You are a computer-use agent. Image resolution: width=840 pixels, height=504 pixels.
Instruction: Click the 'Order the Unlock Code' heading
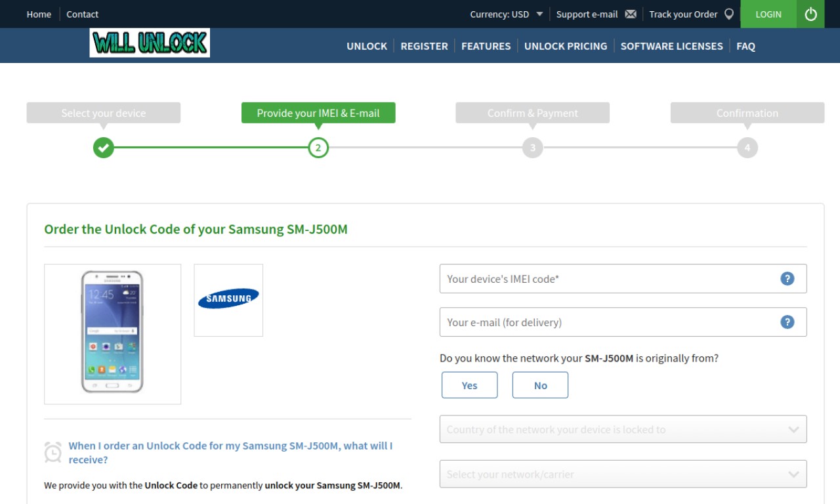click(196, 229)
